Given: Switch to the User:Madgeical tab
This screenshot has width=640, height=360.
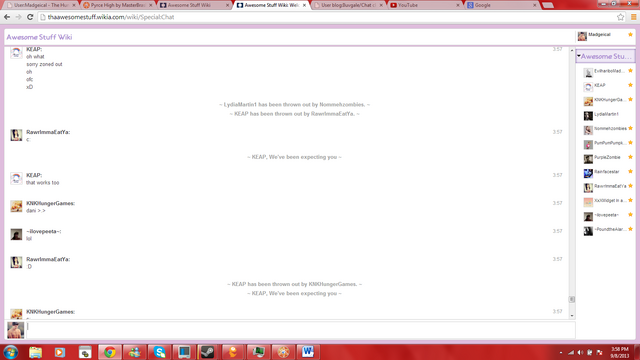Looking at the screenshot, I should (x=41, y=5).
